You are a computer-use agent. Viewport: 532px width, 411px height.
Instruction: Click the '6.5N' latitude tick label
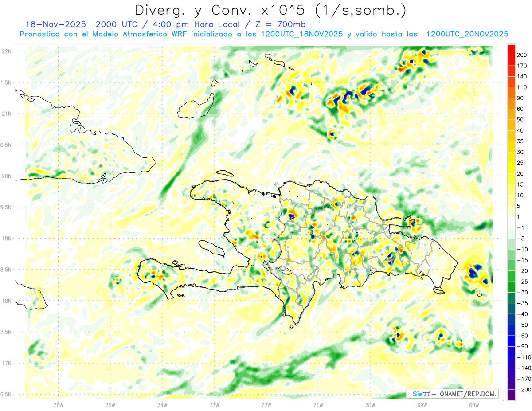7,395
